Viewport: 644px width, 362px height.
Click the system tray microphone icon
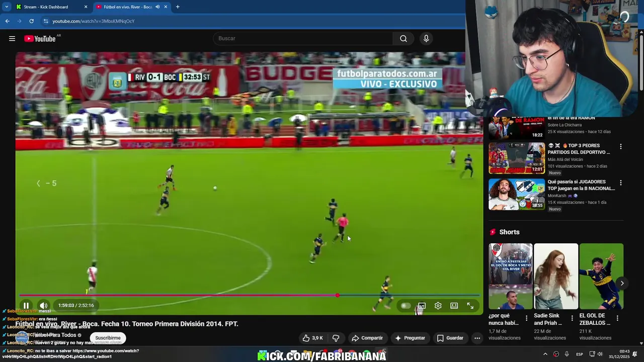pos(567,354)
